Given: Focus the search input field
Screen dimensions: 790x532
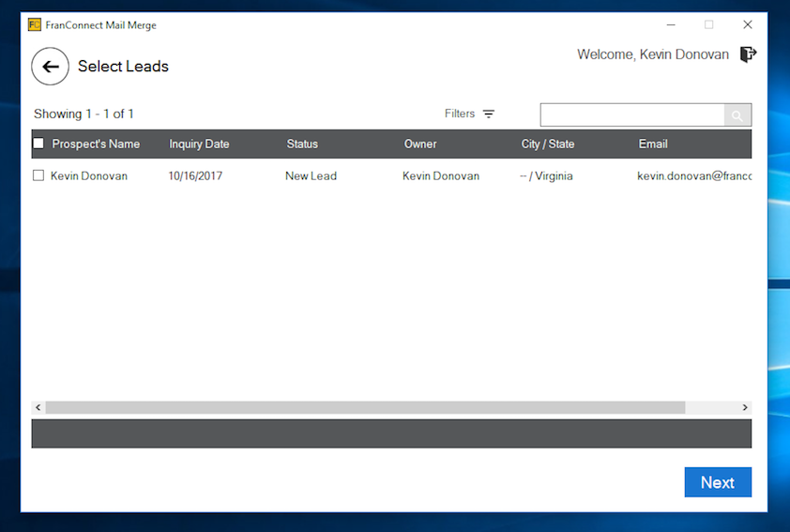Looking at the screenshot, I should click(x=632, y=115).
